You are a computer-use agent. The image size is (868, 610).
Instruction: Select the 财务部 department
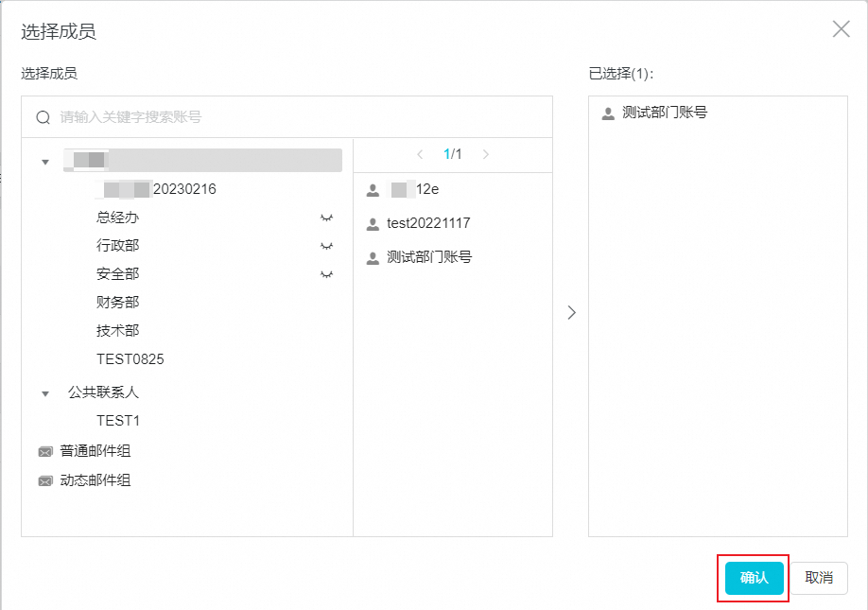click(x=117, y=303)
